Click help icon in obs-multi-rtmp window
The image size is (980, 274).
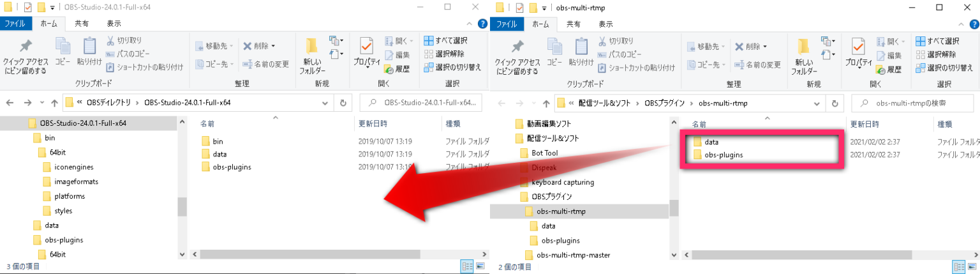click(x=973, y=24)
